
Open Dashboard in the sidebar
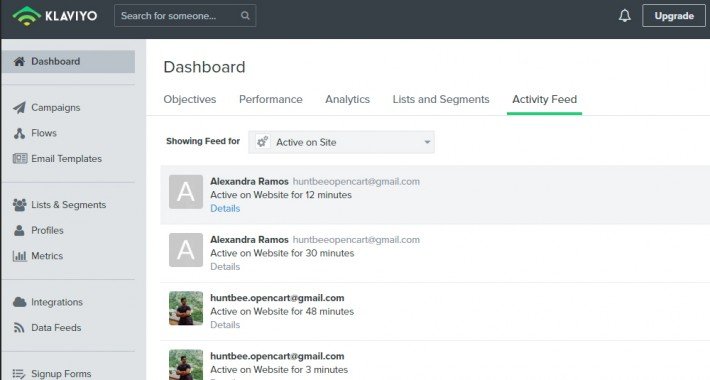68,62
